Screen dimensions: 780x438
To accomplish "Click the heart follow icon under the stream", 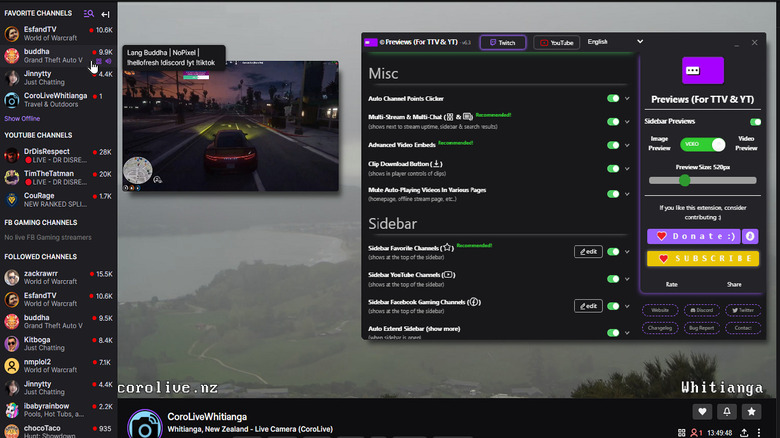I will 703,411.
